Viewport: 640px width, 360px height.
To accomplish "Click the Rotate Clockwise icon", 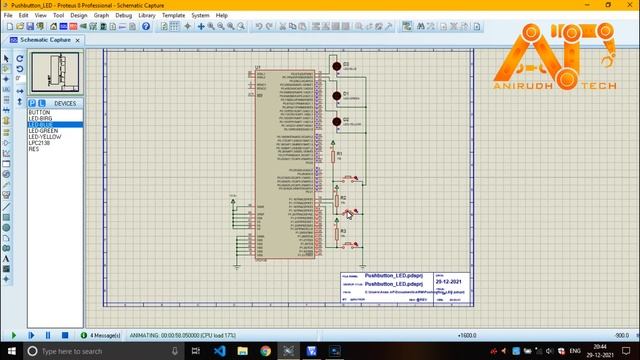I will coord(20,59).
